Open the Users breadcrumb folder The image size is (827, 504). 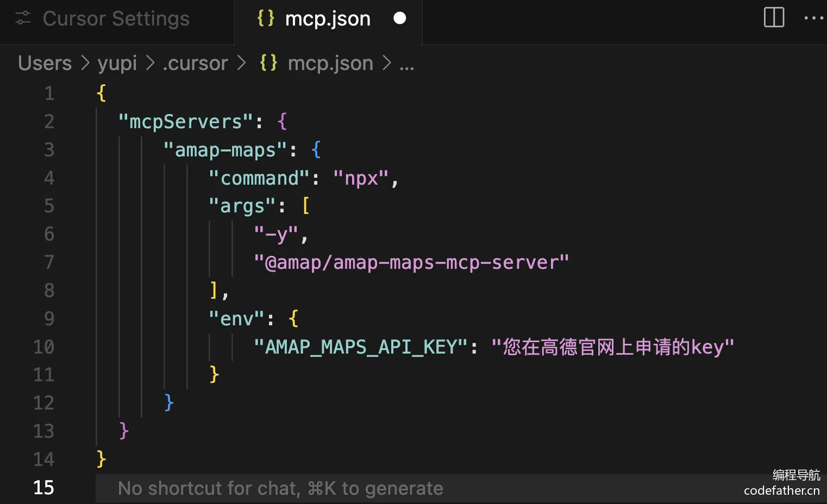[x=45, y=63]
